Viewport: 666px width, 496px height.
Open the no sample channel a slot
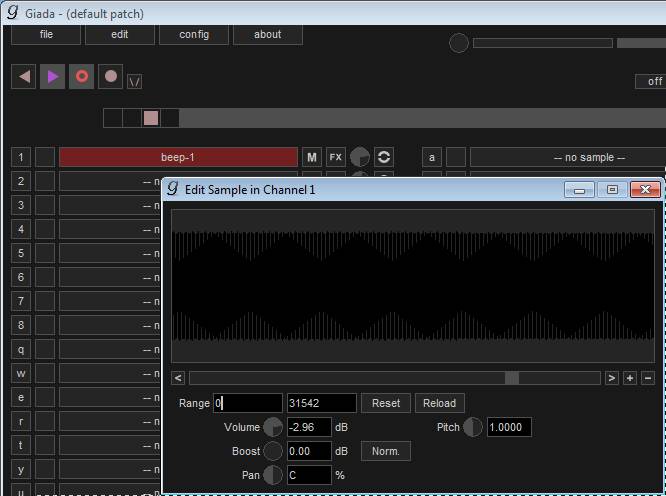[566, 157]
